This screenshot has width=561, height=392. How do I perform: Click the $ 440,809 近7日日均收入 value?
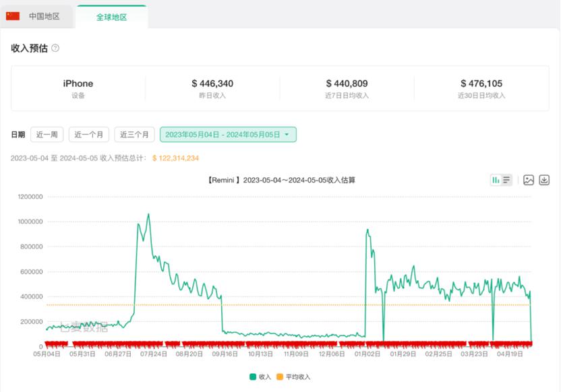click(x=347, y=84)
